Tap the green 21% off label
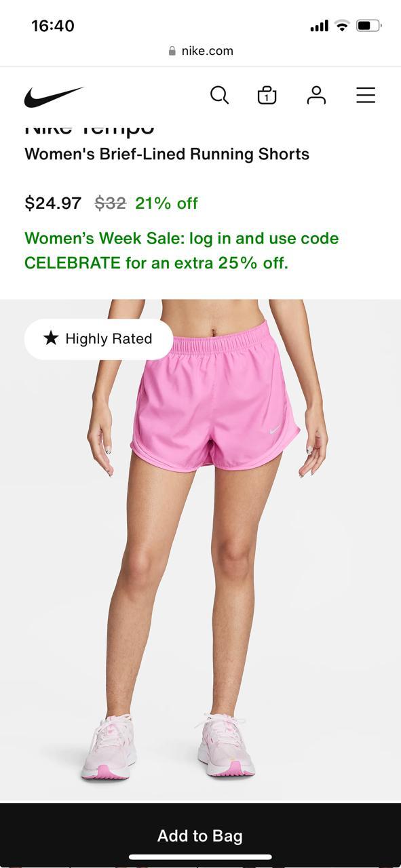The width and height of the screenshot is (401, 868). pyautogui.click(x=166, y=203)
